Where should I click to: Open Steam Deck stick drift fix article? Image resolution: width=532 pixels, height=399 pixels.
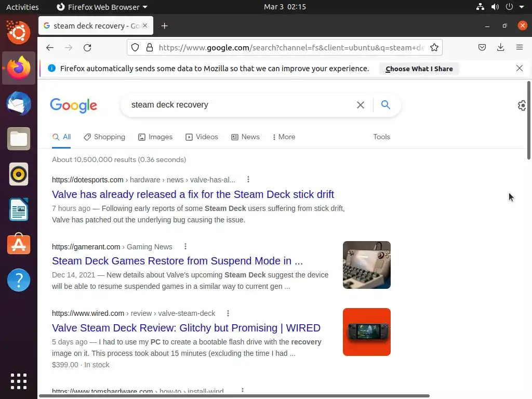pos(193,194)
